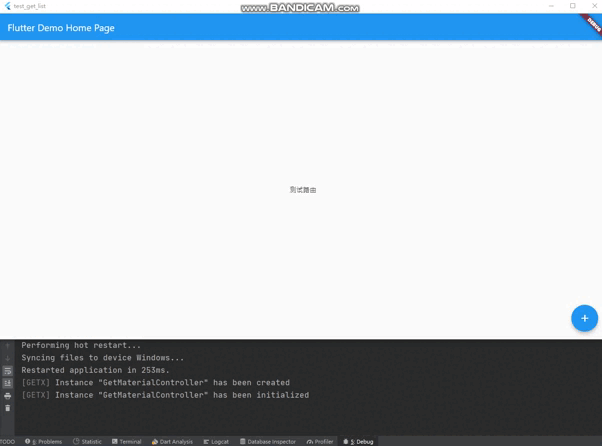This screenshot has width=602, height=446.
Task: Click the GetMaterialController 'has been initialized' log line
Action: (x=165, y=395)
